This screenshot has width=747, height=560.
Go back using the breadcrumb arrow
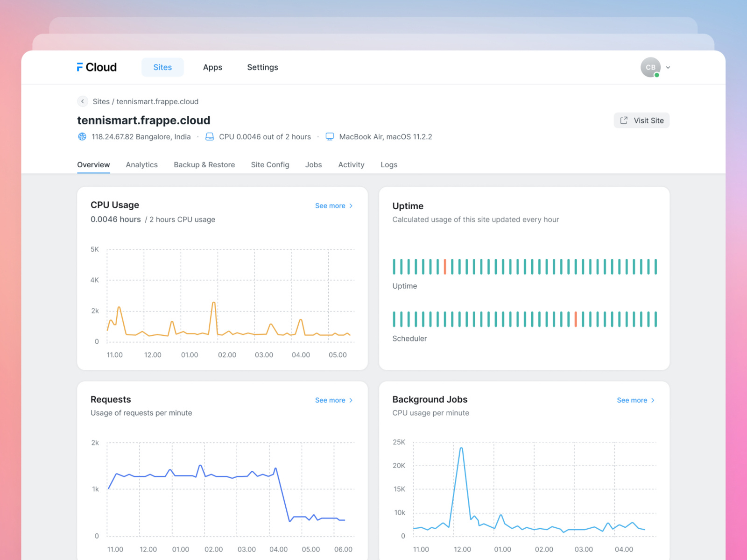click(x=83, y=101)
